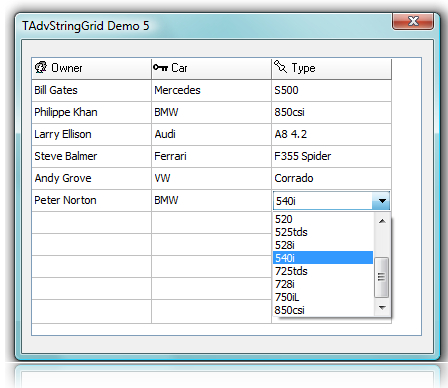This screenshot has width=448, height=388.
Task: Click the A8 4.2 type cell
Action: tap(331, 134)
